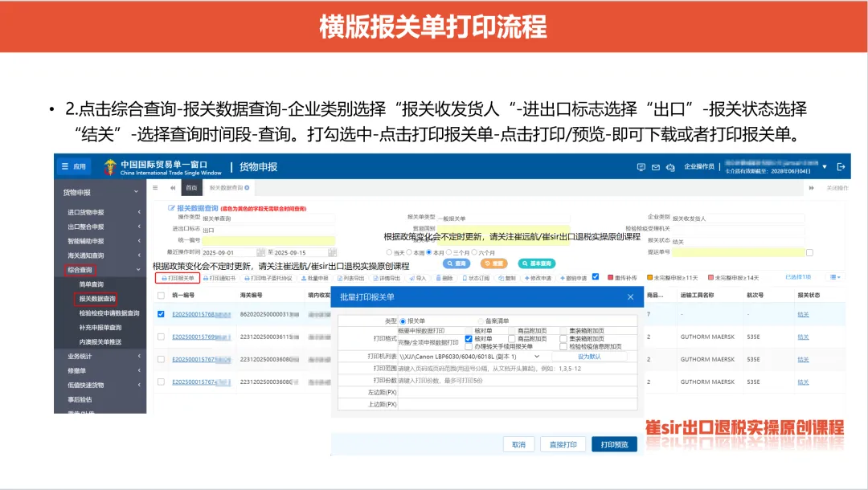Image resolution: width=868 pixels, height=490 pixels.
Task: Expand 出口整合申报 in sidebar
Action: pos(100,227)
